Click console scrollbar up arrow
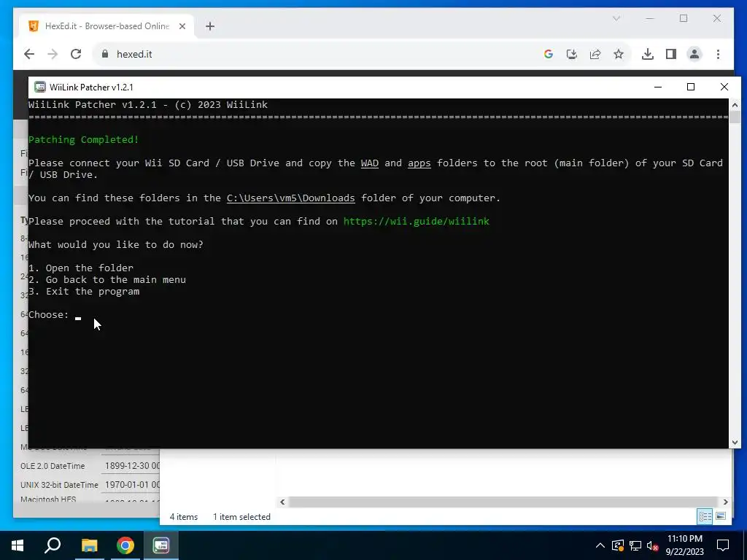 735,105
